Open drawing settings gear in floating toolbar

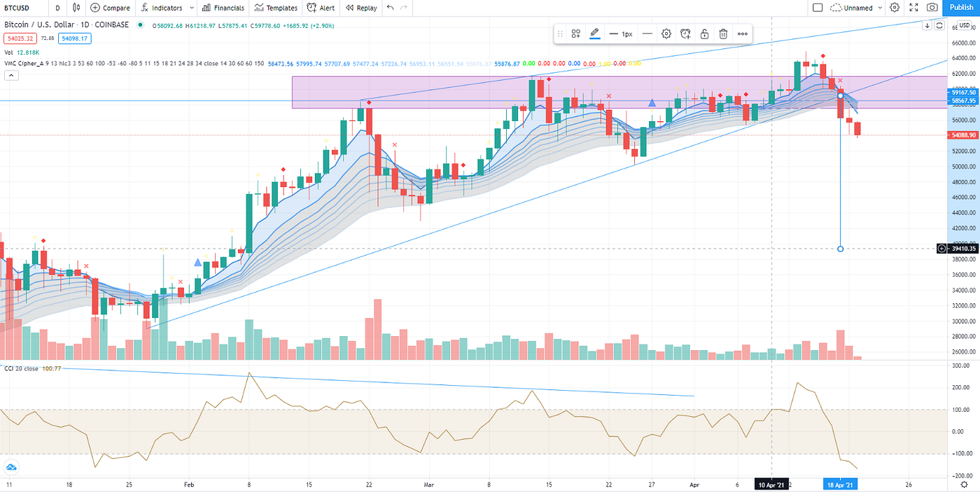(666, 34)
